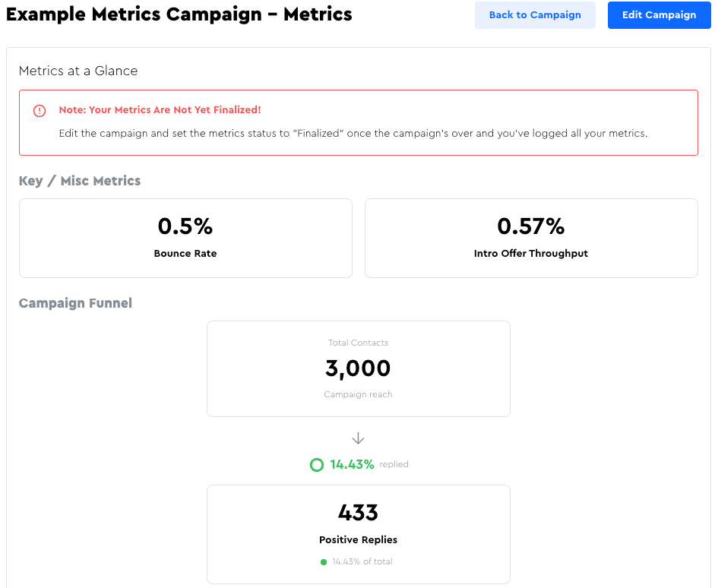Click the Campaign Funnel section heading

[x=75, y=303]
